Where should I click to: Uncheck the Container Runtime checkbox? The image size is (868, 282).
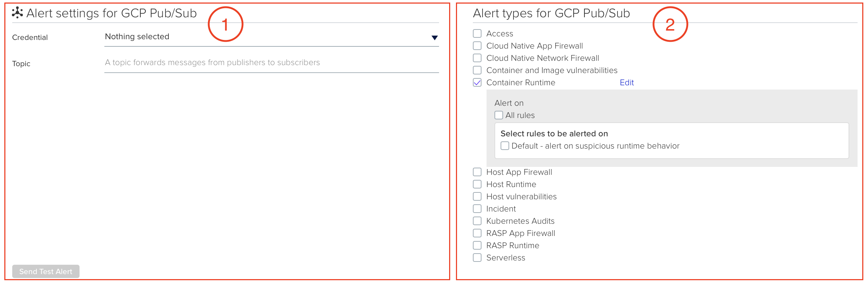(477, 82)
